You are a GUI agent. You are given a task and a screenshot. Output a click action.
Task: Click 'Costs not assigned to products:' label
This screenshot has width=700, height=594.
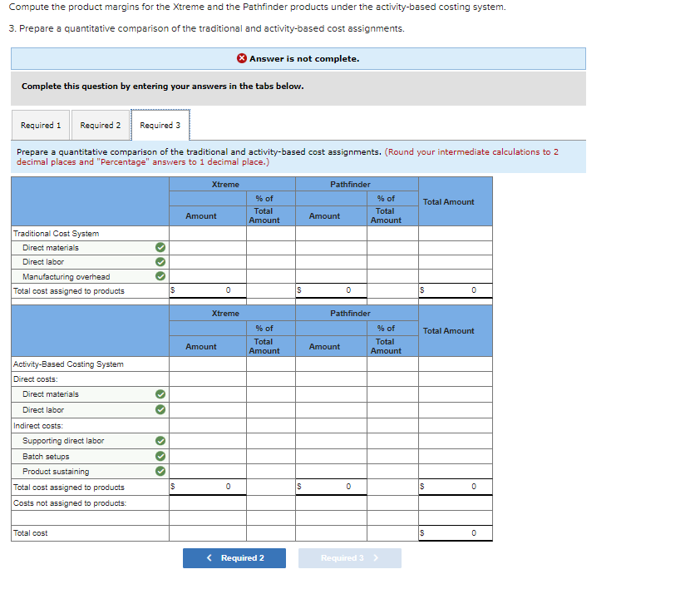(x=70, y=502)
